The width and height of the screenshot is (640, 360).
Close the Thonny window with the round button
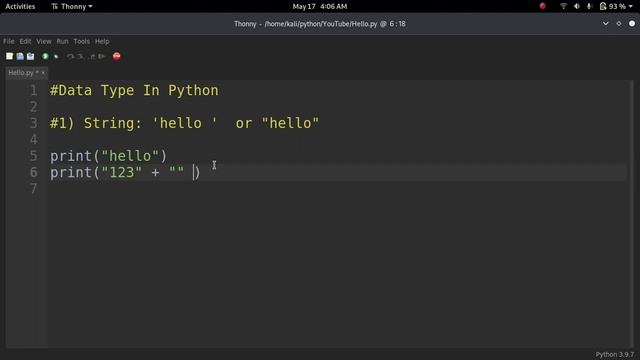click(x=632, y=24)
